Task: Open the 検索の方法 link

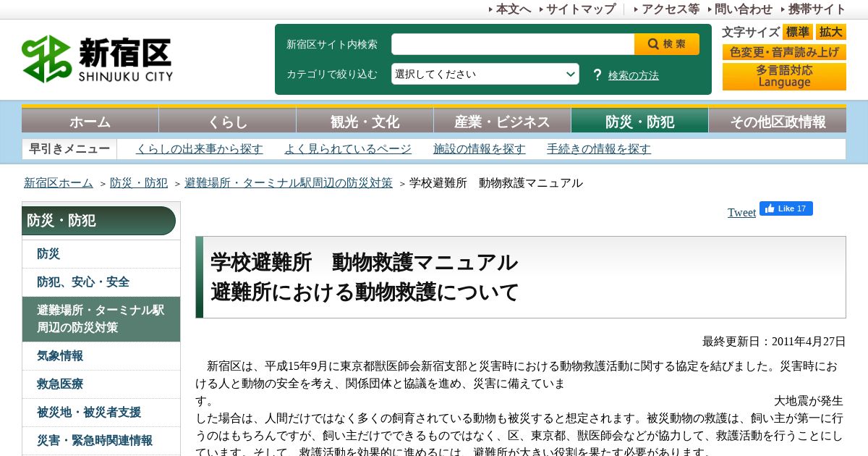Action: point(634,75)
